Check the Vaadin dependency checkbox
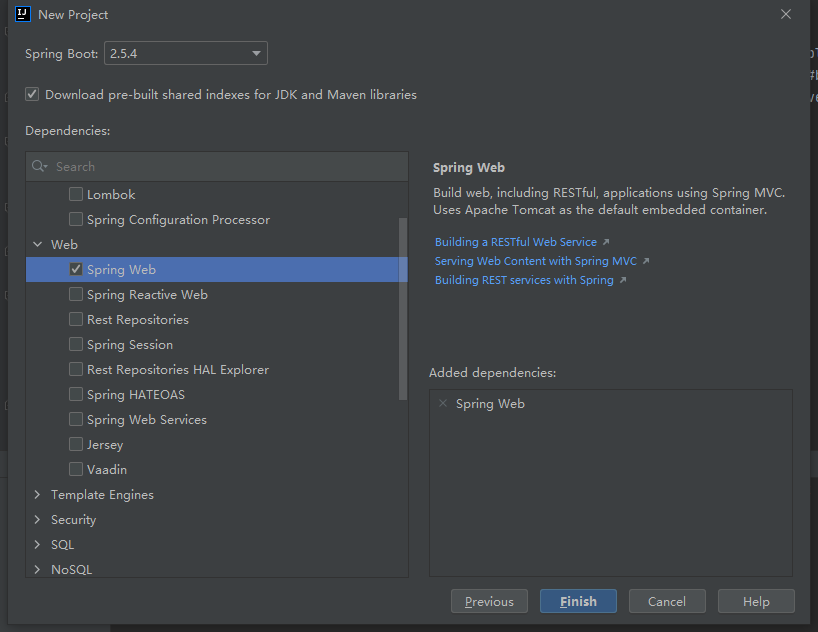Image resolution: width=818 pixels, height=632 pixels. click(x=76, y=470)
